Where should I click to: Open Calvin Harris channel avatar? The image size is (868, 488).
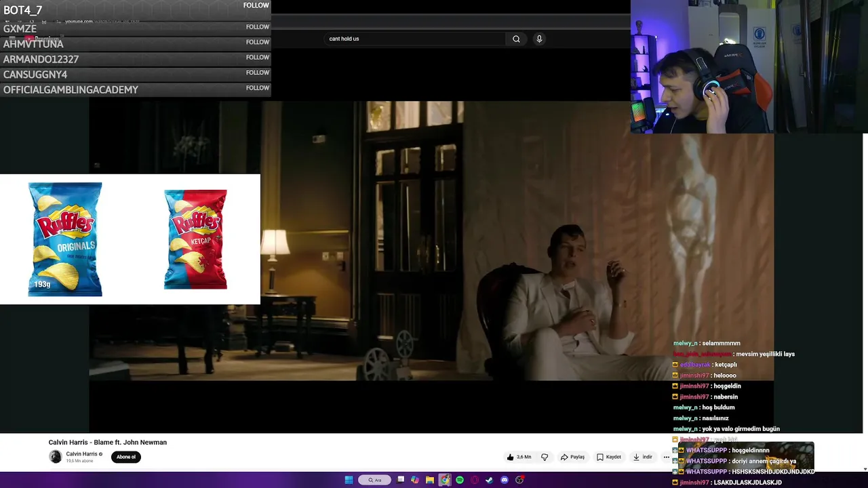55,457
